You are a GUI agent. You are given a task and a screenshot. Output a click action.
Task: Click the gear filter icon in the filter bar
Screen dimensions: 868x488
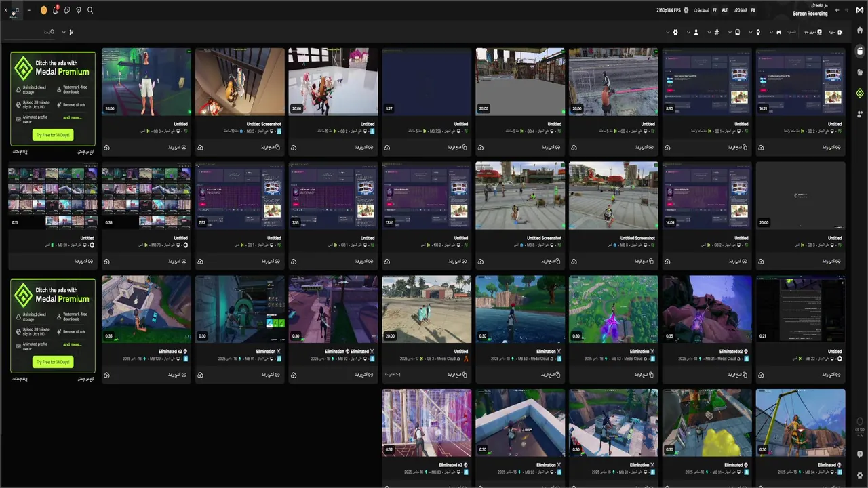click(x=675, y=32)
